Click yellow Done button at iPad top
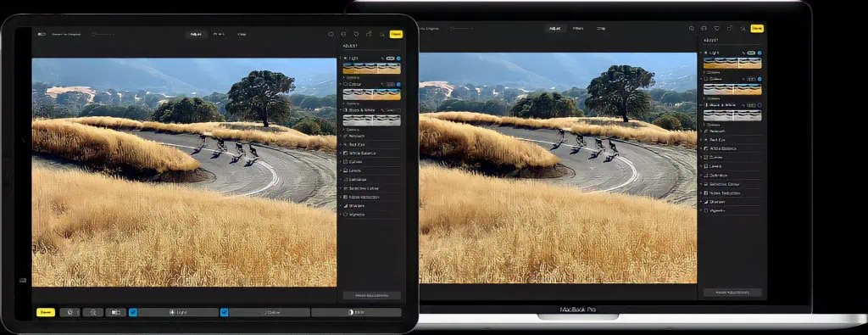 point(396,34)
